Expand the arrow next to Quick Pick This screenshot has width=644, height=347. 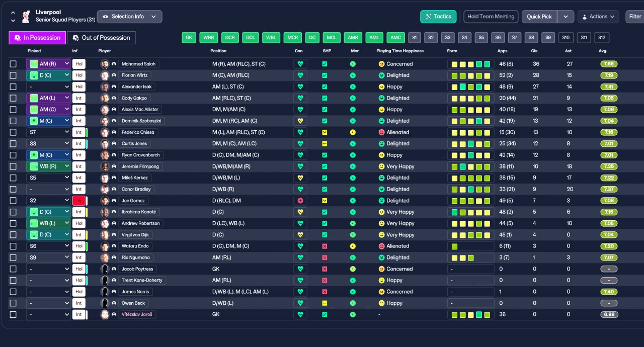566,17
